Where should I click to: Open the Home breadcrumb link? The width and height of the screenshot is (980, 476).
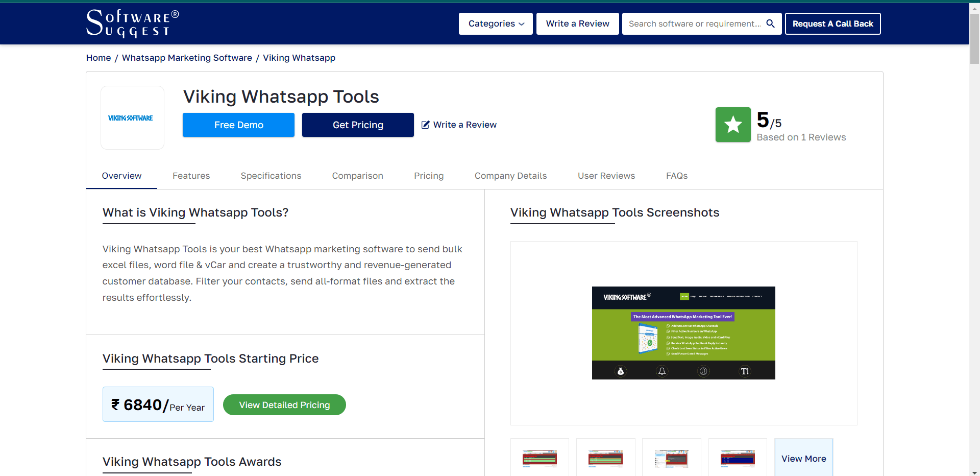point(98,58)
